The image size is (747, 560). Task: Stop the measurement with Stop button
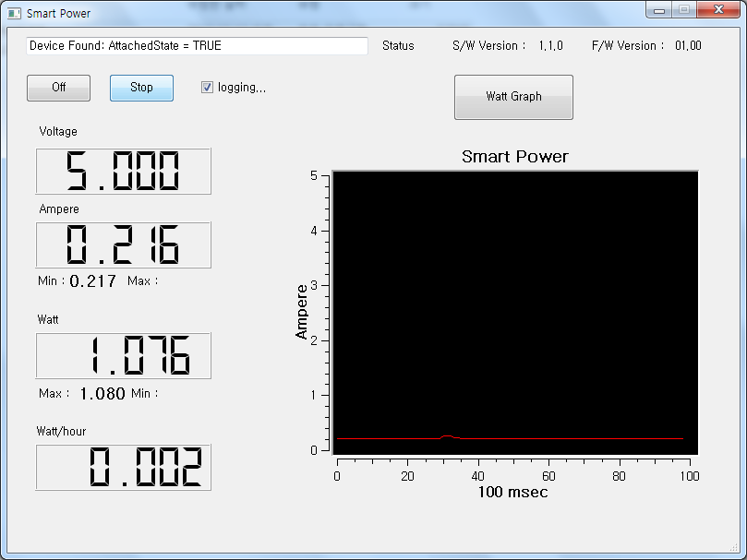pyautogui.click(x=141, y=88)
